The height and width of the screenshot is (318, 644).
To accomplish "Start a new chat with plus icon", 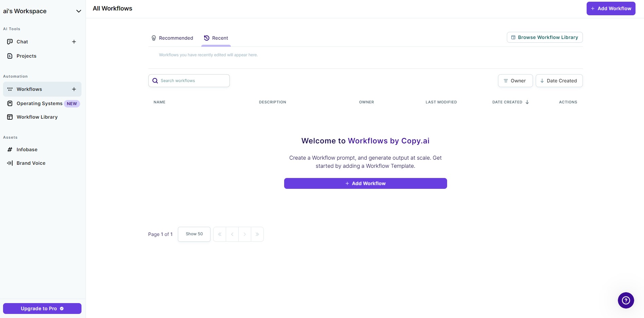I will (x=74, y=42).
